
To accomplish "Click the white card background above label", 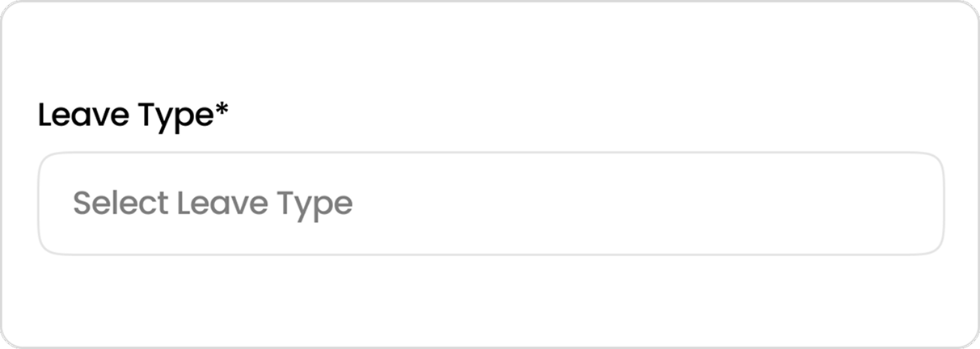I will (x=490, y=48).
